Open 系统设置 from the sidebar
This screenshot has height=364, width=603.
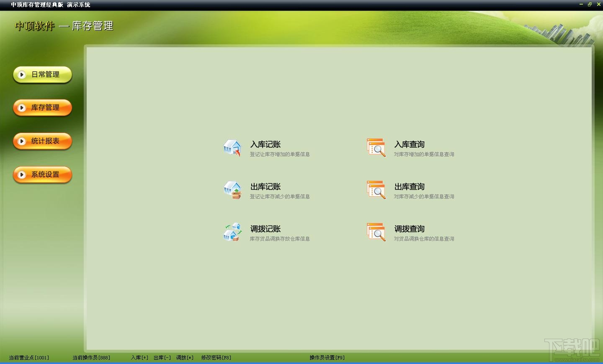[42, 174]
